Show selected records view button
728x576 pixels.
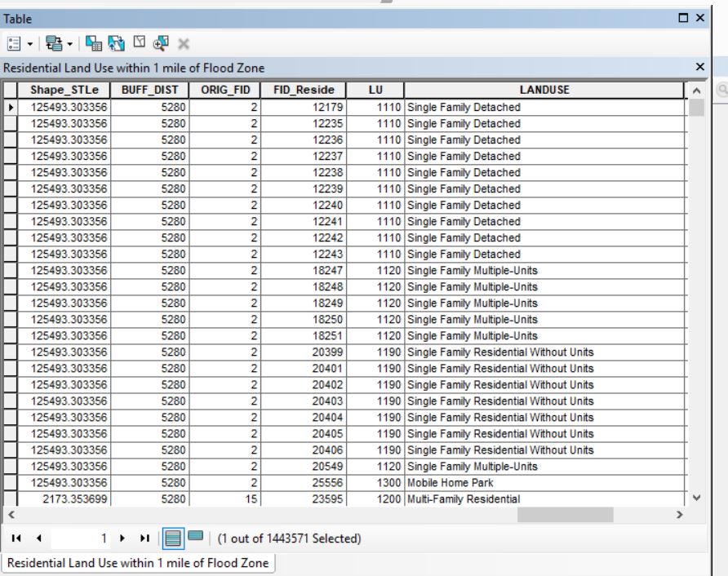coord(195,537)
